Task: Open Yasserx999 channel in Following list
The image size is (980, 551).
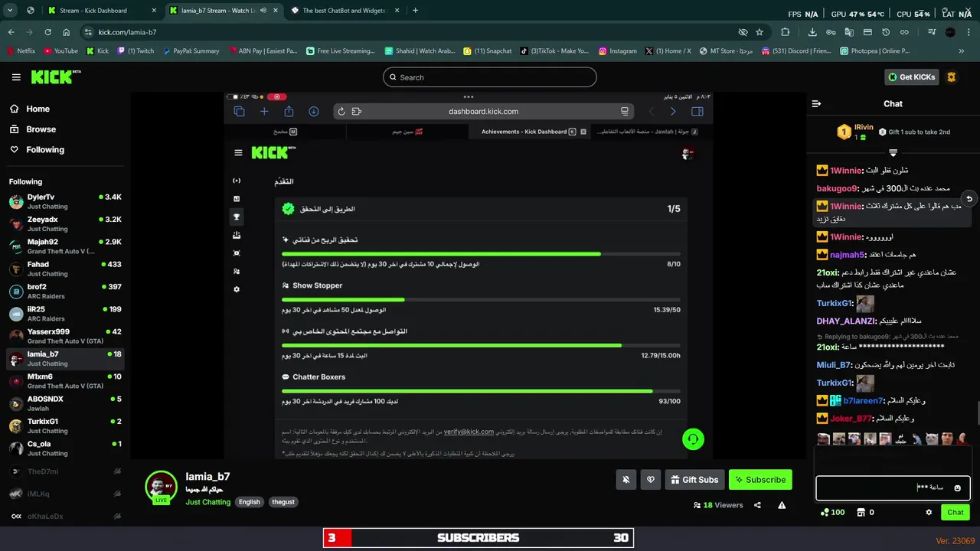Action: (65, 336)
